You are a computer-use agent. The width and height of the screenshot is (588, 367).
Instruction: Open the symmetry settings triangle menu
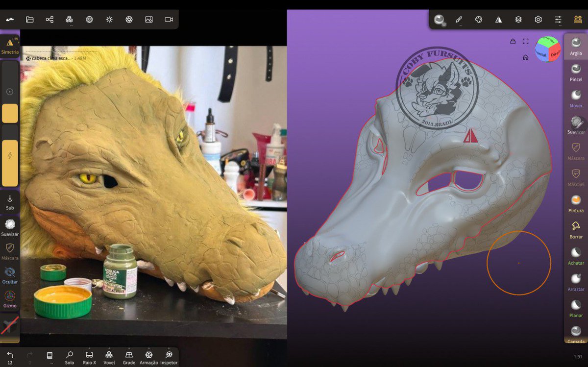point(498,20)
